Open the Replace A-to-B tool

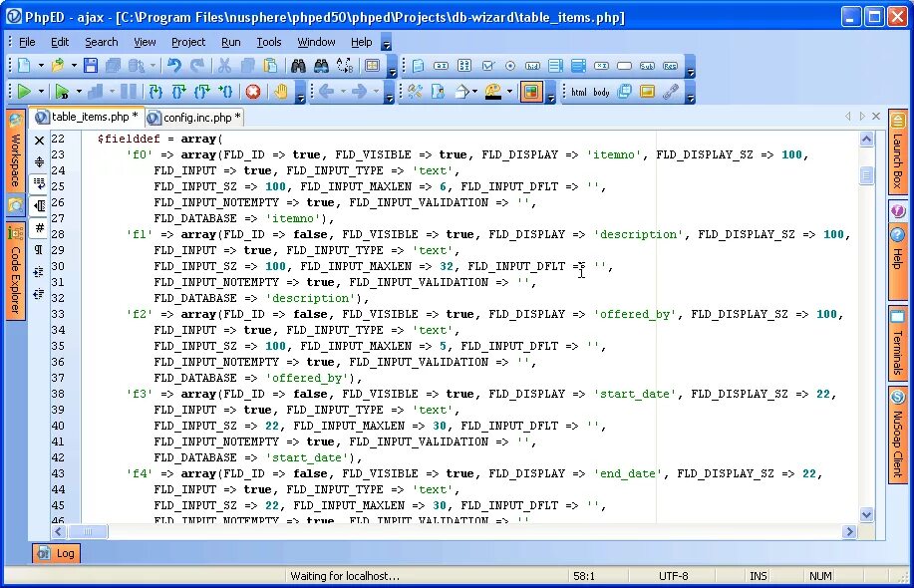[345, 65]
